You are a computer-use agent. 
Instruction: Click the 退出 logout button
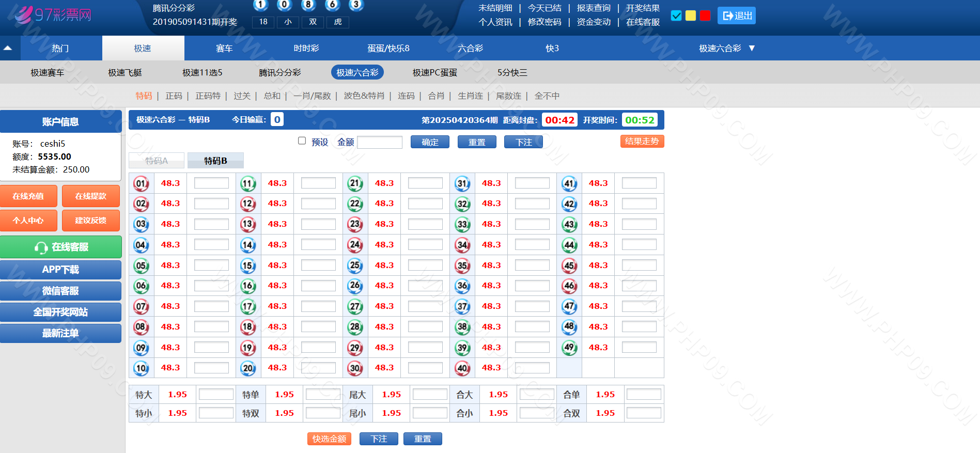(737, 15)
